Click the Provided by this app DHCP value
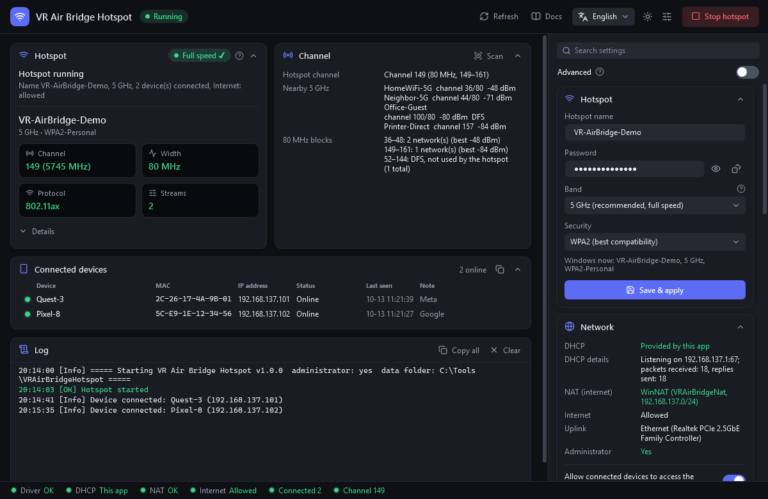The image size is (768, 499). [x=675, y=346]
